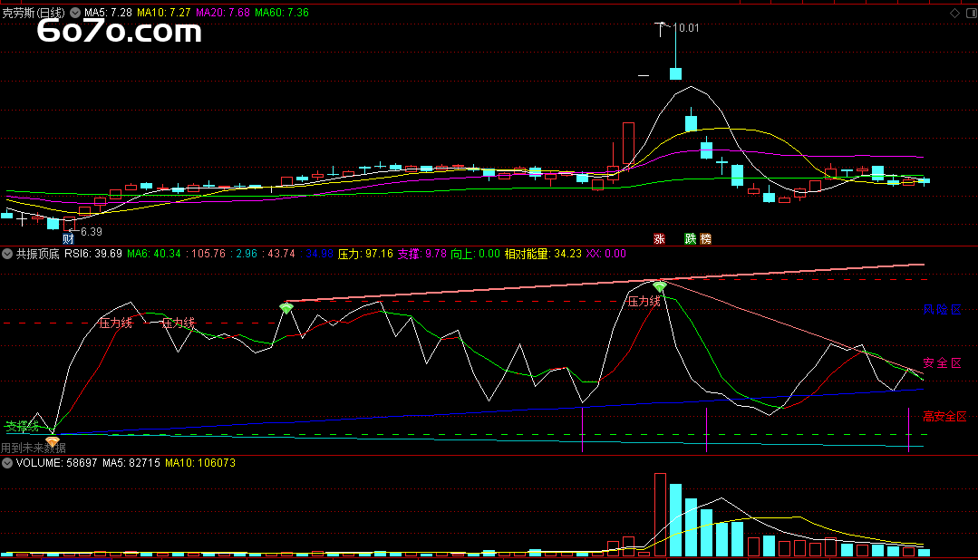978x560 pixels.
Task: Click the red 涨 marker icon
Action: point(659,238)
